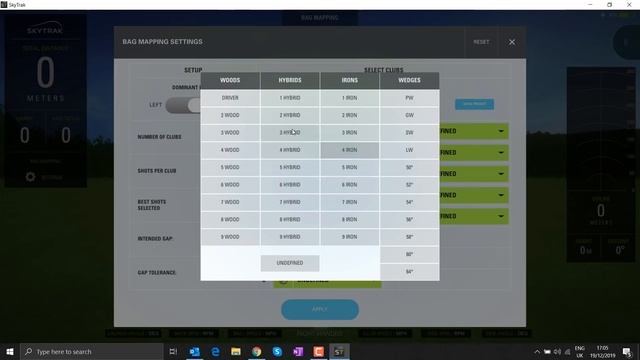Choose 4 WOOD in the club grid
Viewport: 640px width, 360px height.
pyautogui.click(x=230, y=150)
